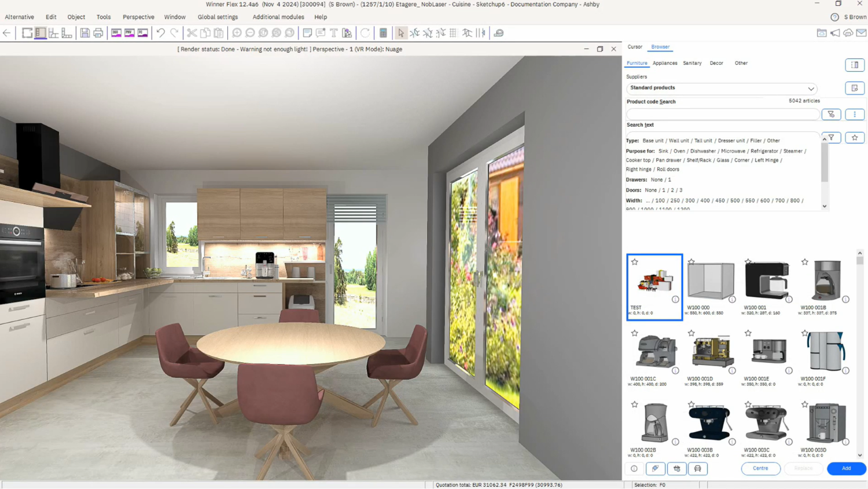Screen dimensions: 868x489
Task: Click the Undo arrow icon
Action: [161, 33]
